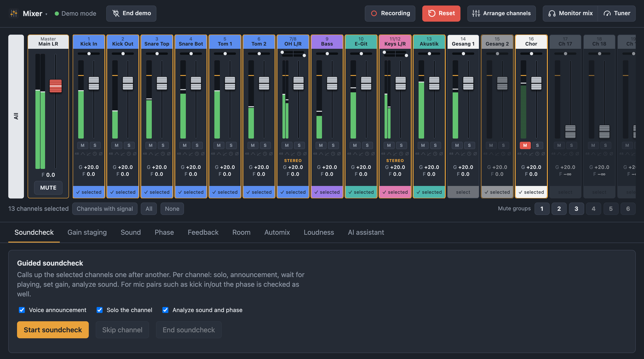Click the E-Git channel name header
The width and height of the screenshot is (644, 359).
[x=361, y=42]
